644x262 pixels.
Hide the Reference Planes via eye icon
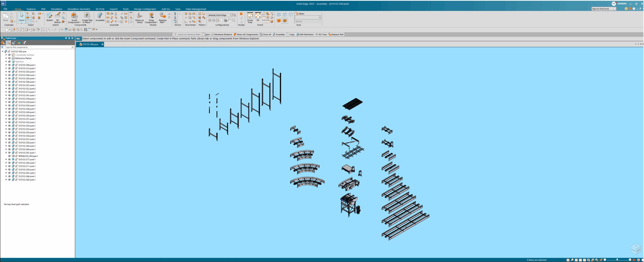click(x=10, y=58)
